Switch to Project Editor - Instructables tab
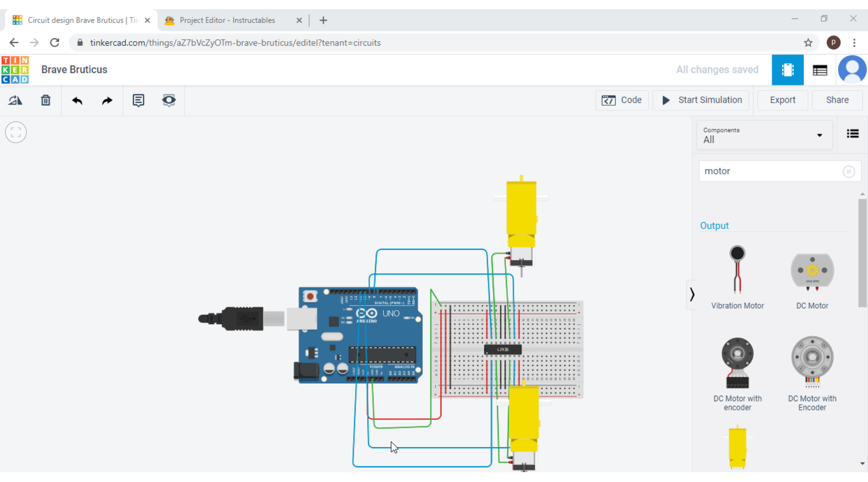 [x=227, y=20]
